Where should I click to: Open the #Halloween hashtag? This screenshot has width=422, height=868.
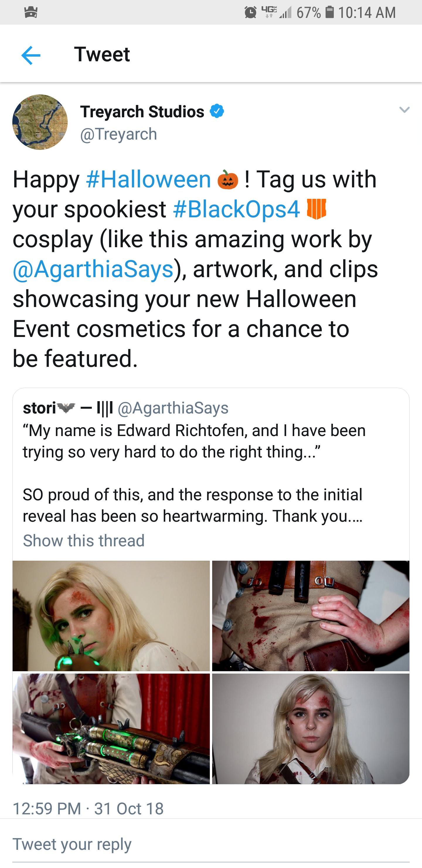149,179
